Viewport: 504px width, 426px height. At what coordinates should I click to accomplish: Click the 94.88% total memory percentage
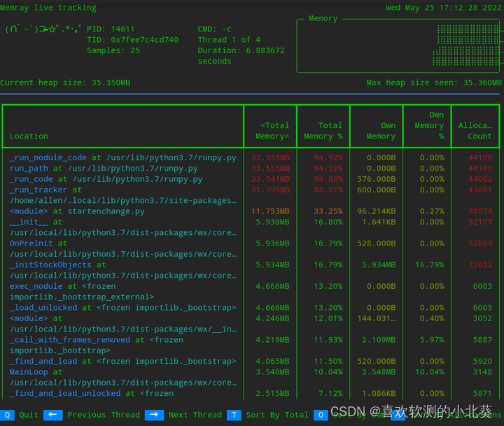(328, 179)
